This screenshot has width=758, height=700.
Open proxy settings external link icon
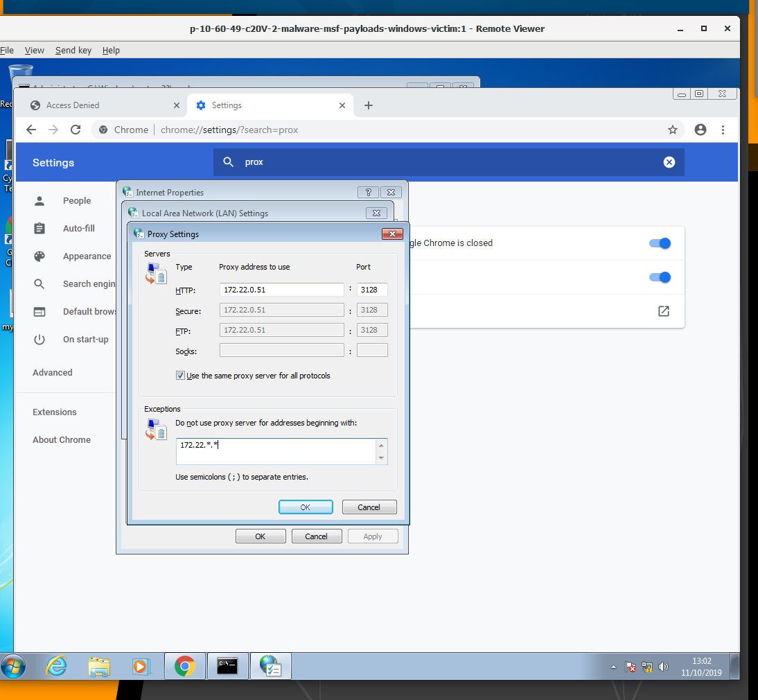click(x=663, y=311)
